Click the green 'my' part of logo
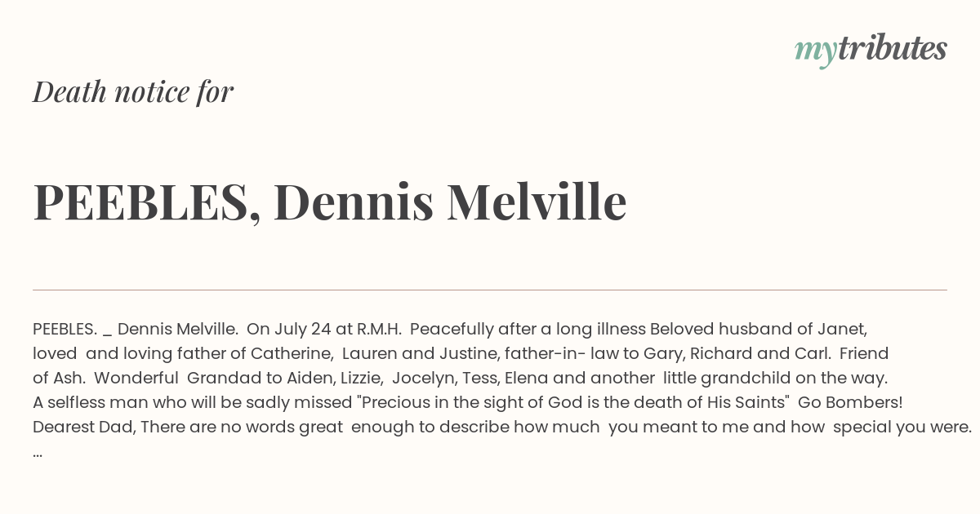This screenshot has width=980, height=514. point(815,51)
